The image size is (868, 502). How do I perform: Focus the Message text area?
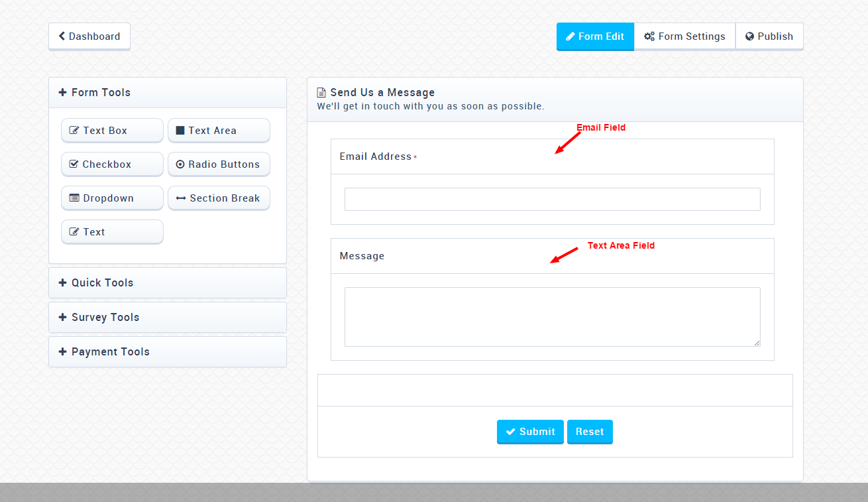(552, 317)
